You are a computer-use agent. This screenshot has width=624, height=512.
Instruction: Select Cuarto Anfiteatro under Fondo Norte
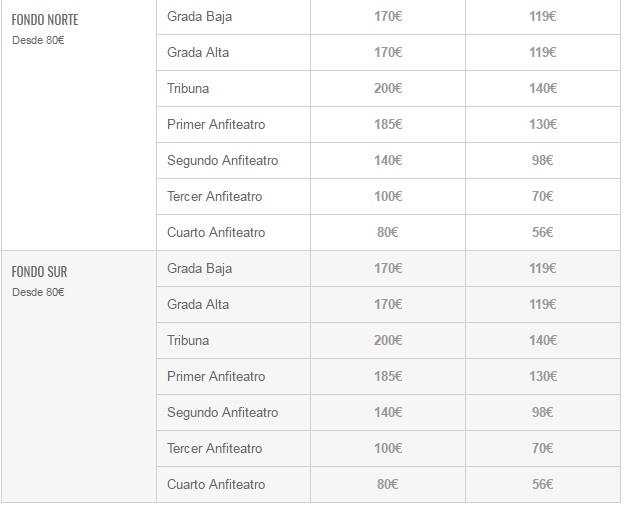216,232
